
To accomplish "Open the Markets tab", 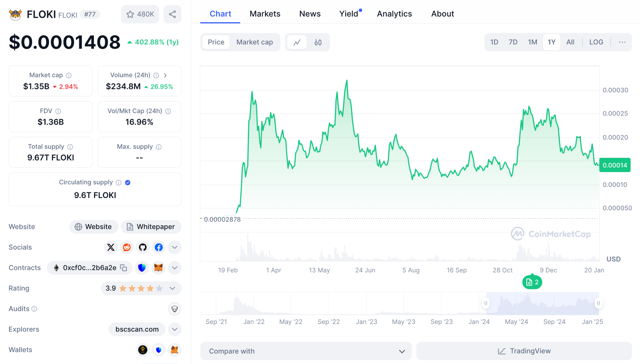I will pos(265,14).
